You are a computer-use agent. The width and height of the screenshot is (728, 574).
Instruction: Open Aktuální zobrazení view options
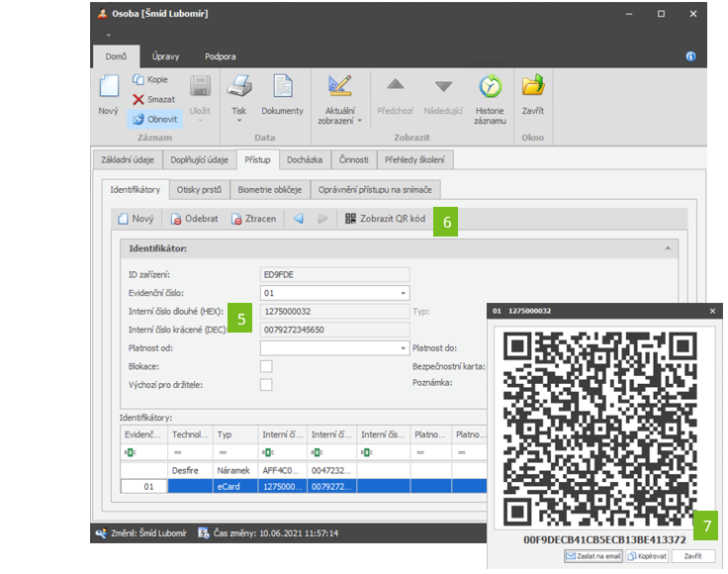pyautogui.click(x=339, y=99)
